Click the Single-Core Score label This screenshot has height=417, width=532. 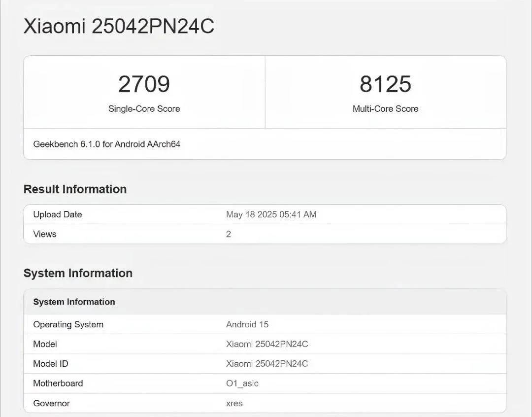tap(144, 108)
